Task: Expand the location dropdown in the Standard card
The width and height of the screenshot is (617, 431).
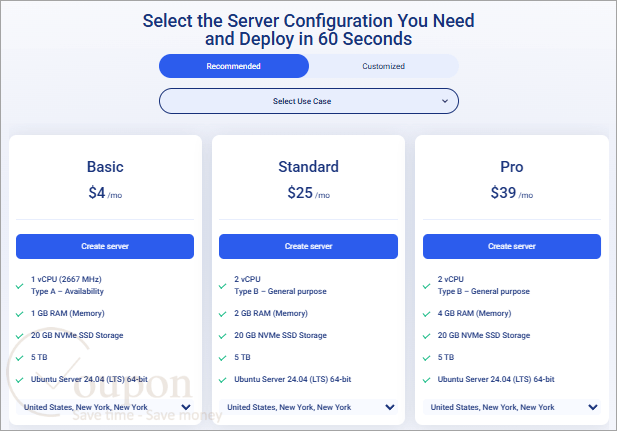Action: click(308, 407)
